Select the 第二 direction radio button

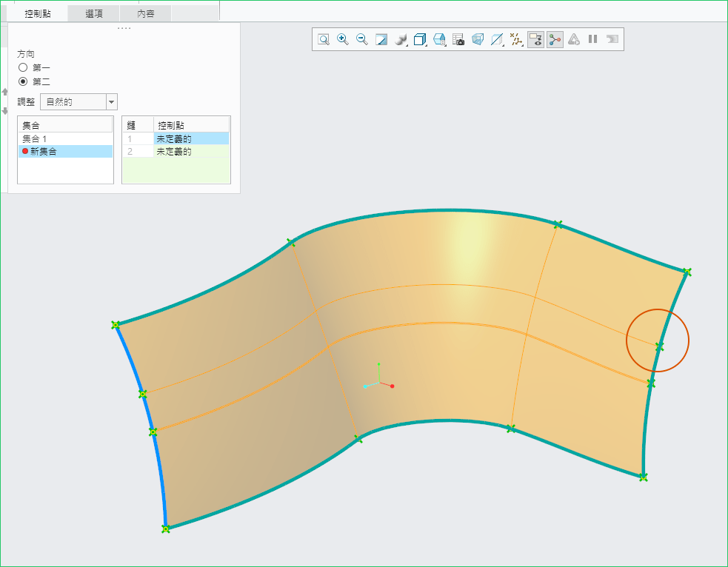pyautogui.click(x=23, y=81)
